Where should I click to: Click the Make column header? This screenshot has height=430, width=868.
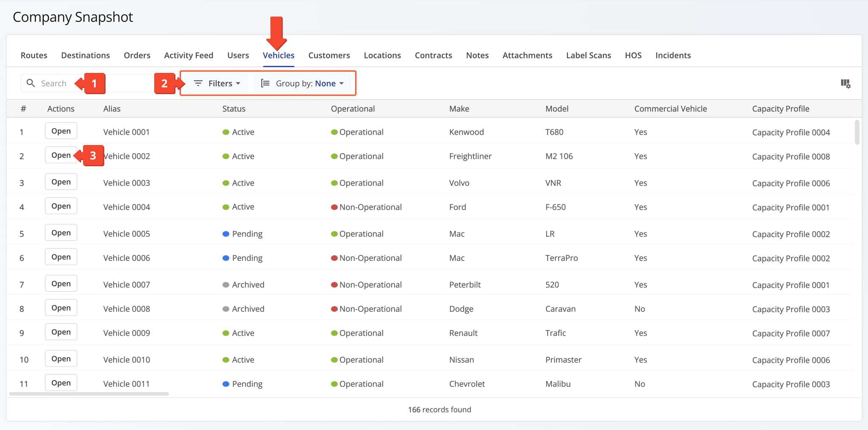(459, 109)
